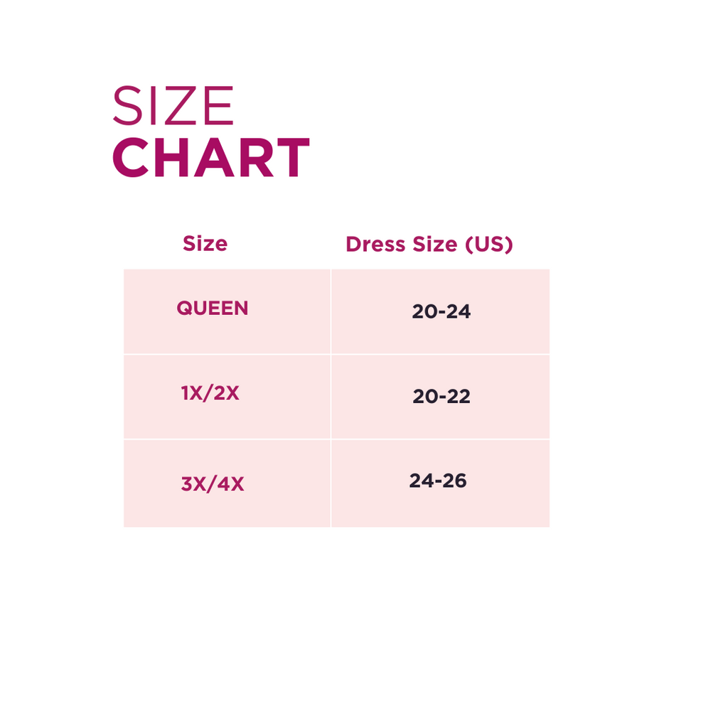Click the QUEEN size label
The width and height of the screenshot is (728, 728).
[213, 309]
